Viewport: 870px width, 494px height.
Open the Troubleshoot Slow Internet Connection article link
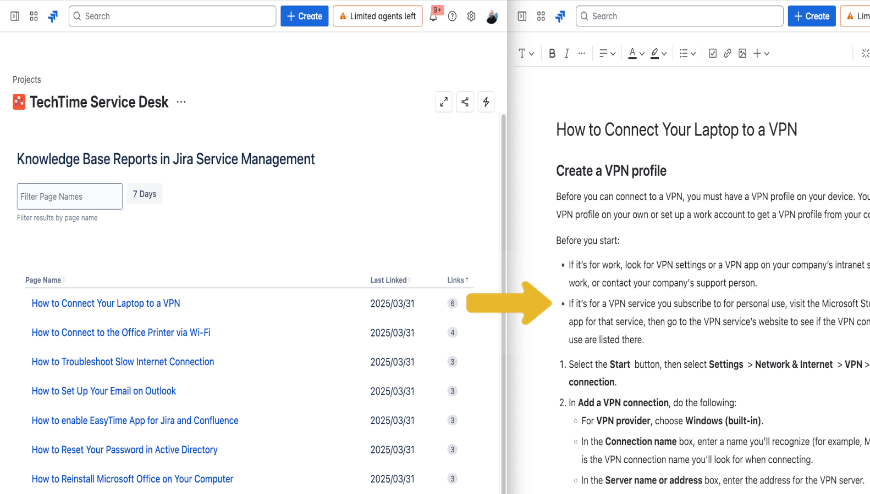pyautogui.click(x=123, y=362)
